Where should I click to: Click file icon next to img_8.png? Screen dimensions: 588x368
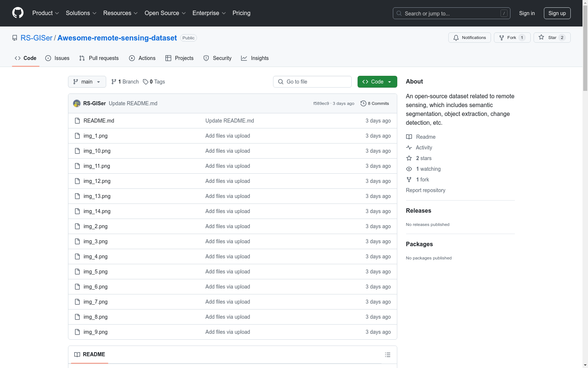tap(77, 317)
